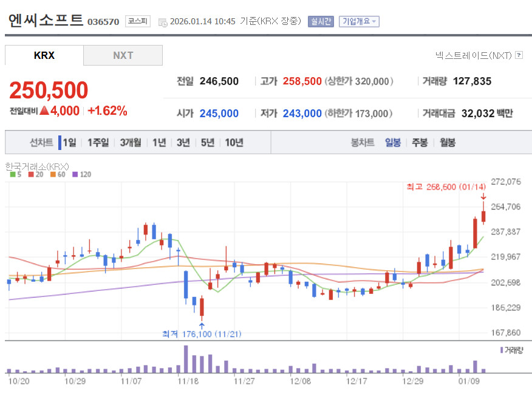
Task: Click the red 20-day average legend swatch
Action: click(31, 174)
